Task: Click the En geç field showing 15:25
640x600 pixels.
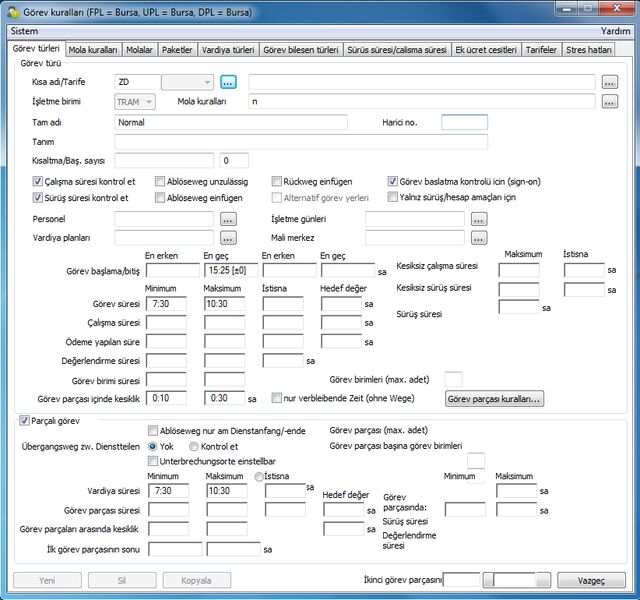Action: tap(231, 270)
